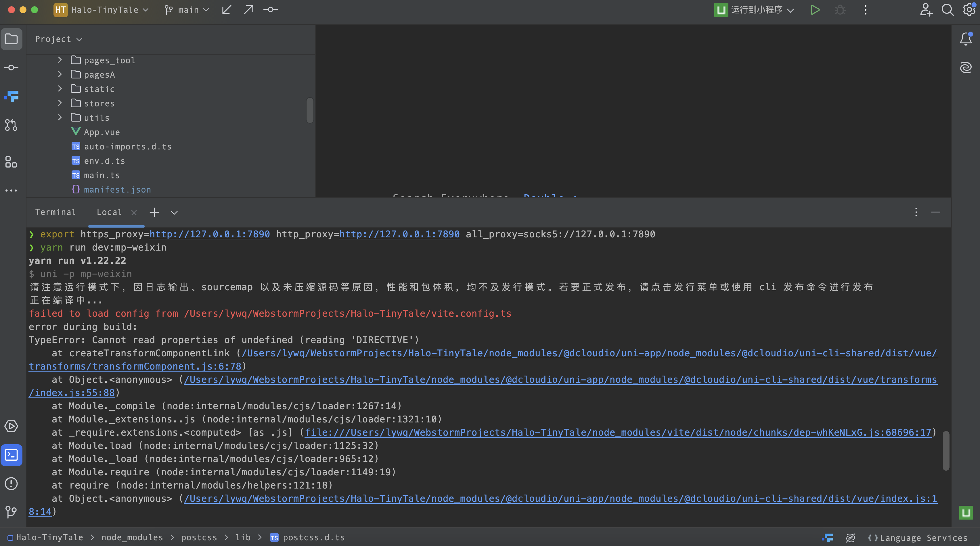Open more run actions menu
Screen dimensions: 980x546
[866, 9]
